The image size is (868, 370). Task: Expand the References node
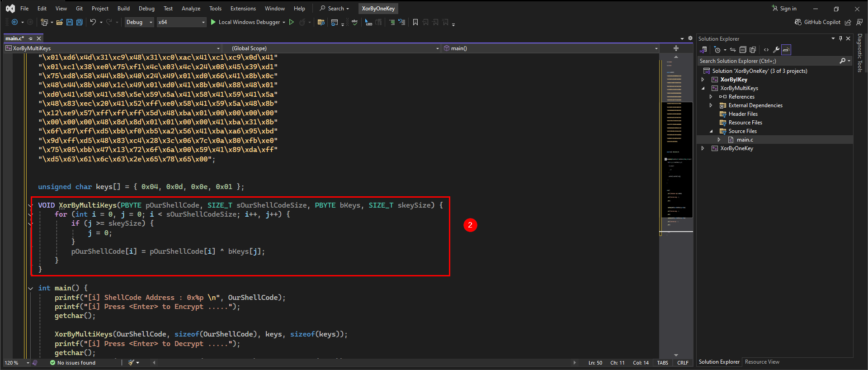click(711, 97)
